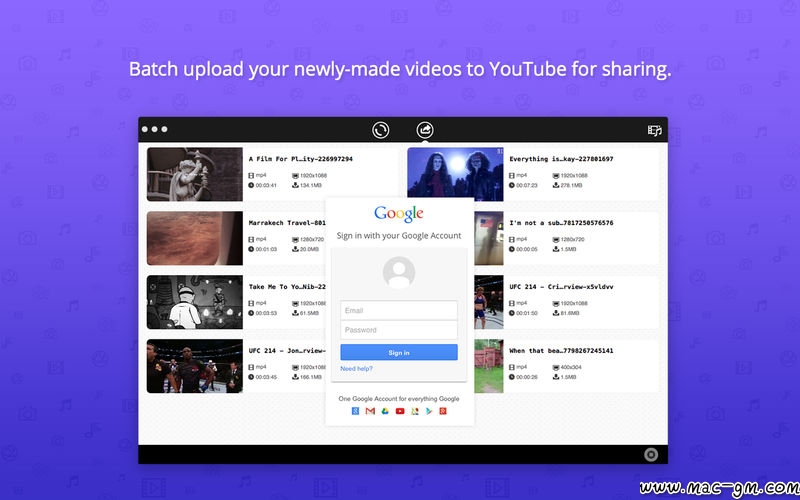The image size is (800, 500).
Task: Click the clock icon beside 00:07:23
Action: (x=512, y=185)
